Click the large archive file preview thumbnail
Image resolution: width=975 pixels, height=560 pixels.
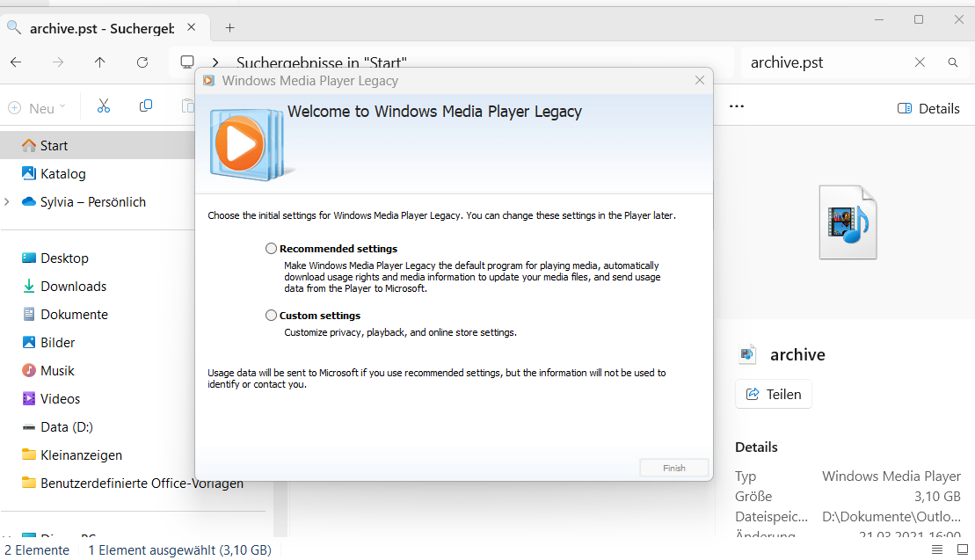coord(848,222)
